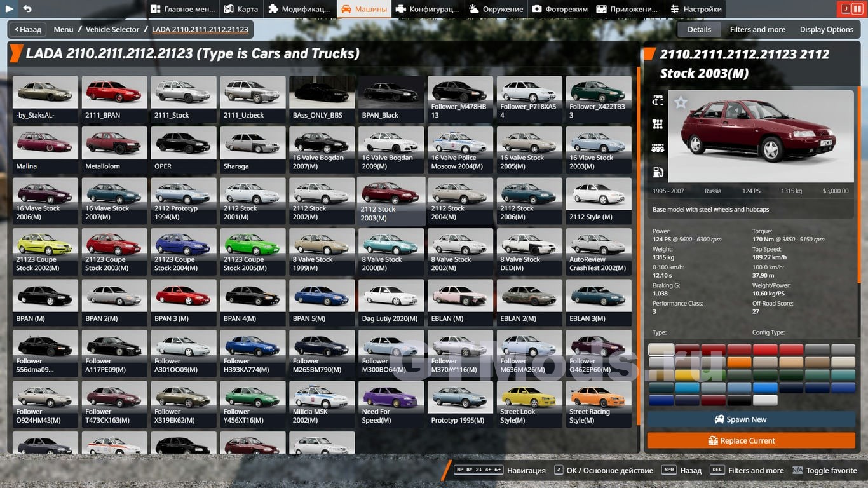Screen dimensions: 868x488
Task: Click the fuel pump icon
Action: point(658,172)
